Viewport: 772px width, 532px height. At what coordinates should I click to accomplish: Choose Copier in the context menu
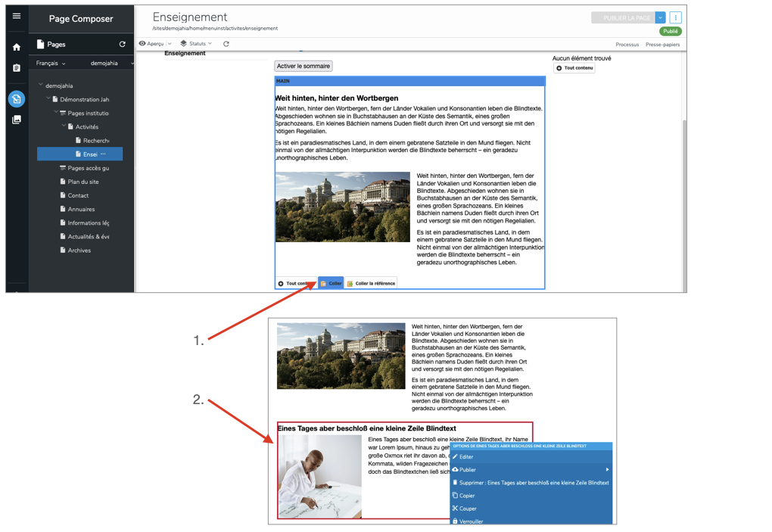[x=467, y=496]
